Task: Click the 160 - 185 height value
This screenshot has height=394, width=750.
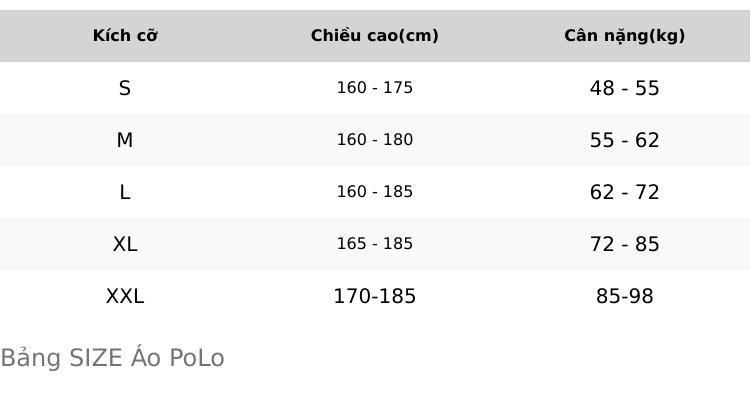Action: tap(375, 192)
